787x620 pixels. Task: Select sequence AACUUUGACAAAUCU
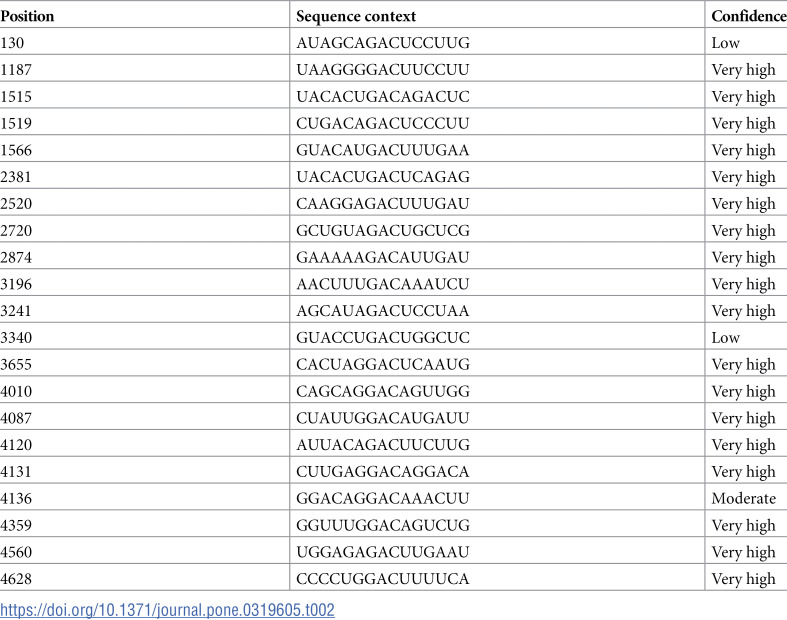coord(383,284)
